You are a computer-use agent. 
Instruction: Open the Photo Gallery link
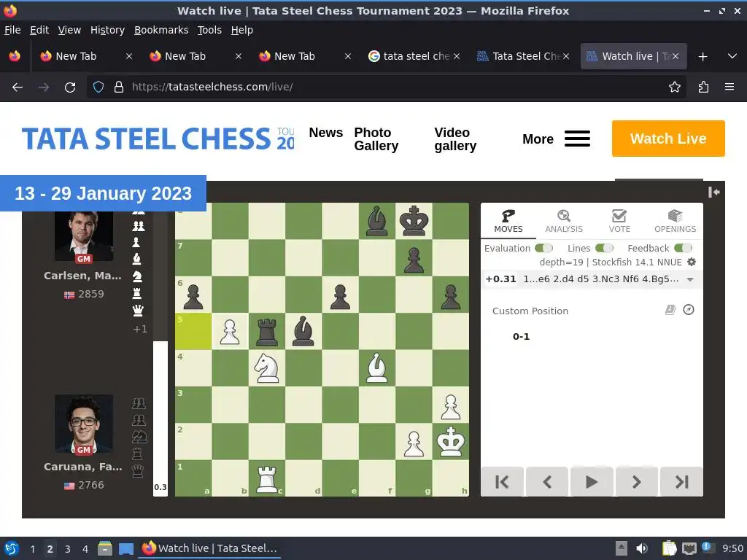point(376,139)
